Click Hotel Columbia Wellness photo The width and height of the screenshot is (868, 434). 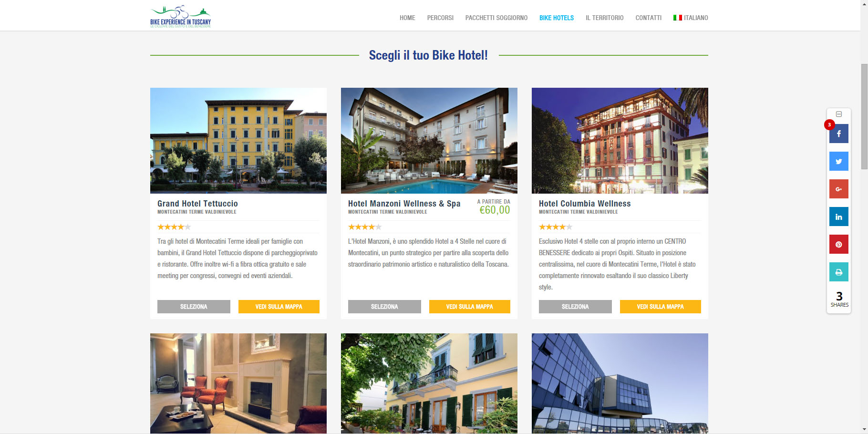point(620,141)
